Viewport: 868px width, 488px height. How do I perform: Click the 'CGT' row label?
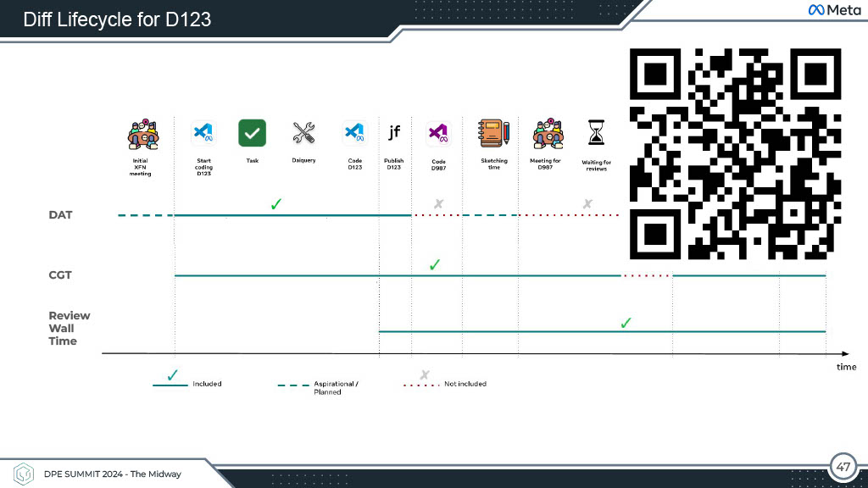coord(60,275)
